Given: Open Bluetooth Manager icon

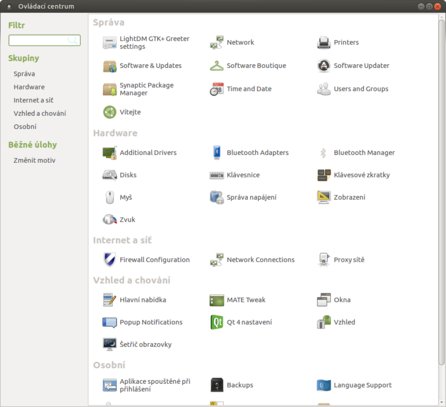Looking at the screenshot, I should tap(323, 153).
